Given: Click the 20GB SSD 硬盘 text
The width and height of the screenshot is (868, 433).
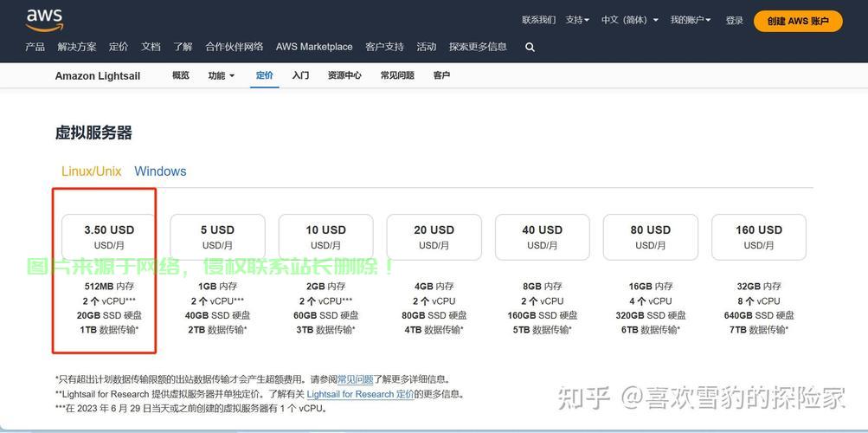Looking at the screenshot, I should click(109, 315).
